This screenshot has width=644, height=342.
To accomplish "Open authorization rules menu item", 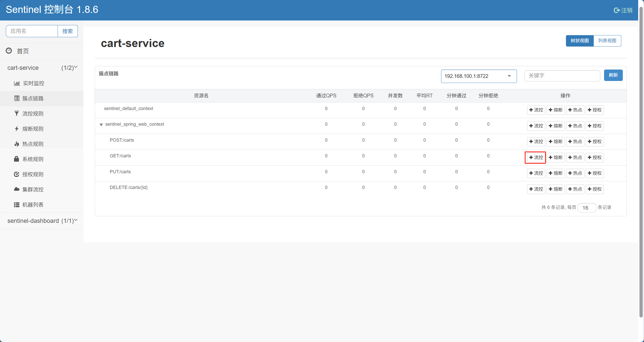I will coord(33,174).
